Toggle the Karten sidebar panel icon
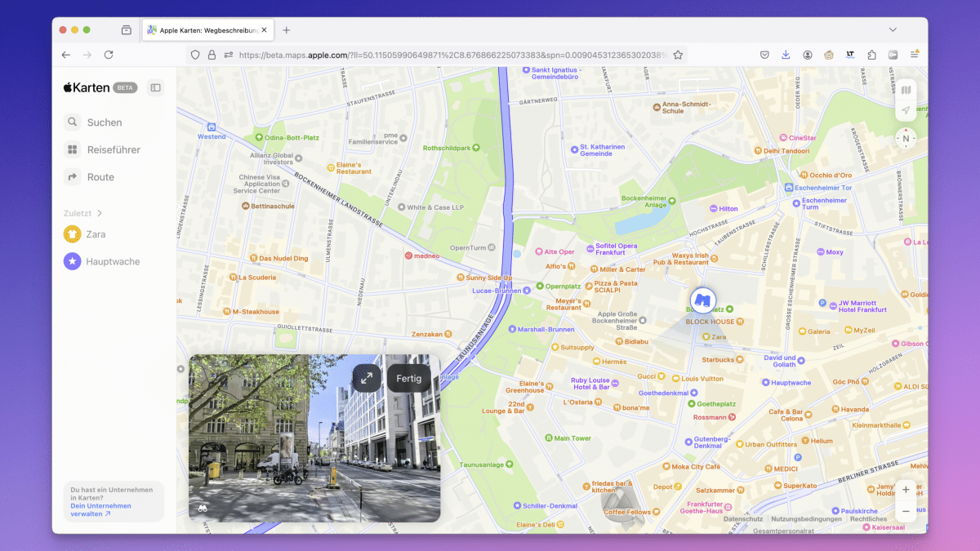980x551 pixels. pos(155,87)
